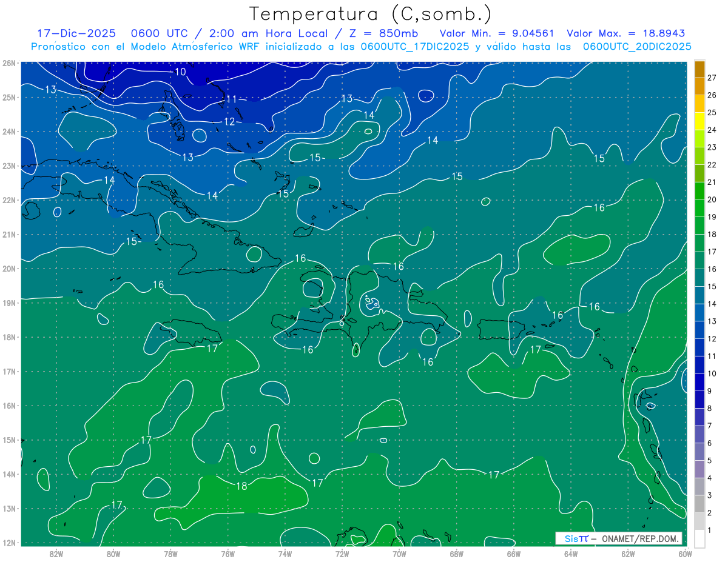This screenshot has width=728, height=562.
Task: Click the "Valor Max. = 18.8943" value
Action: coord(627,33)
